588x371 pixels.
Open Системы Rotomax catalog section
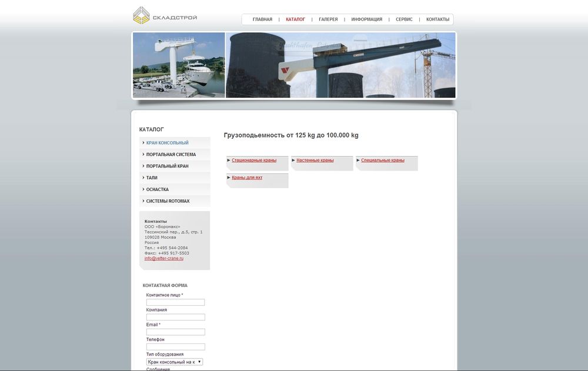pyautogui.click(x=168, y=201)
